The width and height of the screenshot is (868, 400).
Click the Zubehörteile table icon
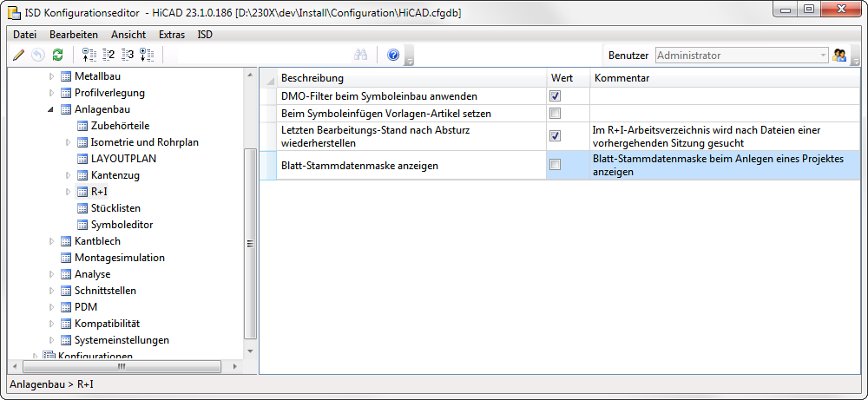(x=82, y=126)
